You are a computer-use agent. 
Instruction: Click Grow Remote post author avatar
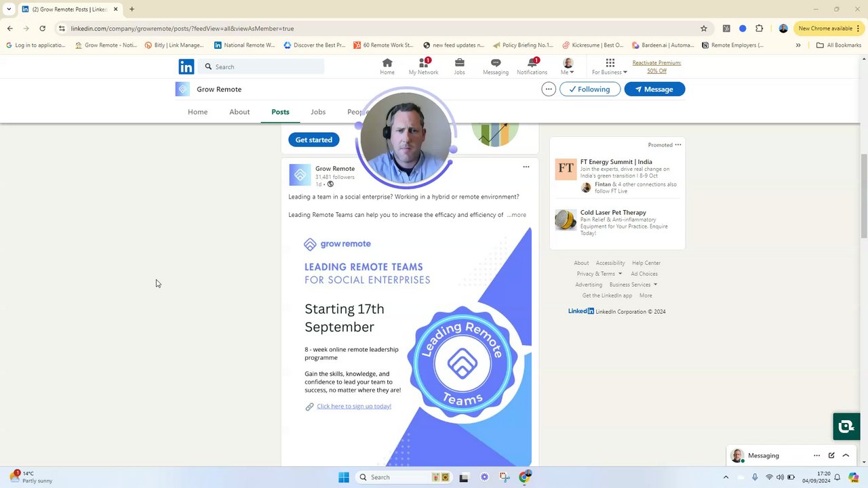pos(300,175)
